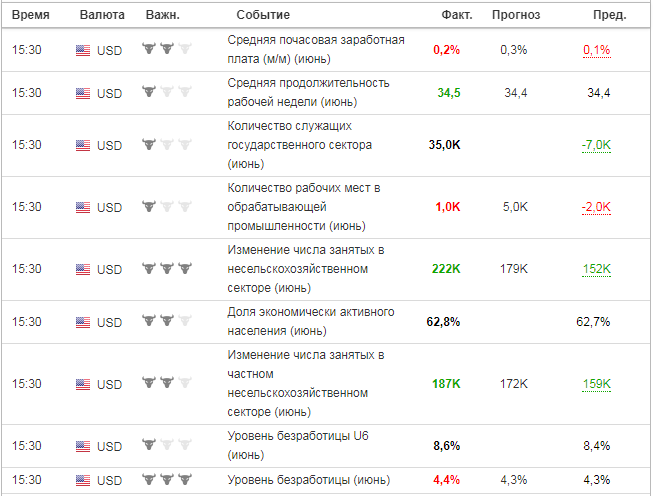Click the US flag in the average hourly earnings row

pos(83,50)
